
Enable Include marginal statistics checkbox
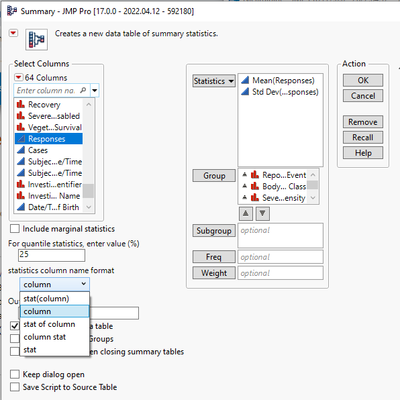pyautogui.click(x=15, y=229)
